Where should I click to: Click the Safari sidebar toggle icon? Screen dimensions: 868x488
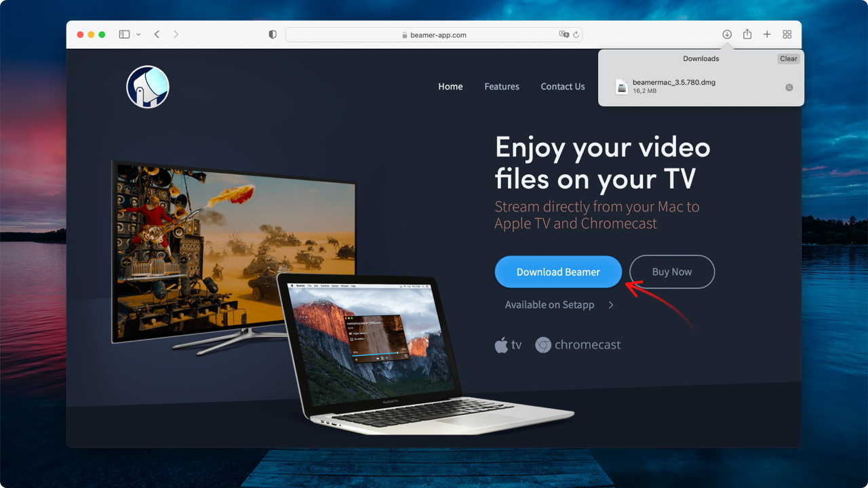[x=124, y=35]
